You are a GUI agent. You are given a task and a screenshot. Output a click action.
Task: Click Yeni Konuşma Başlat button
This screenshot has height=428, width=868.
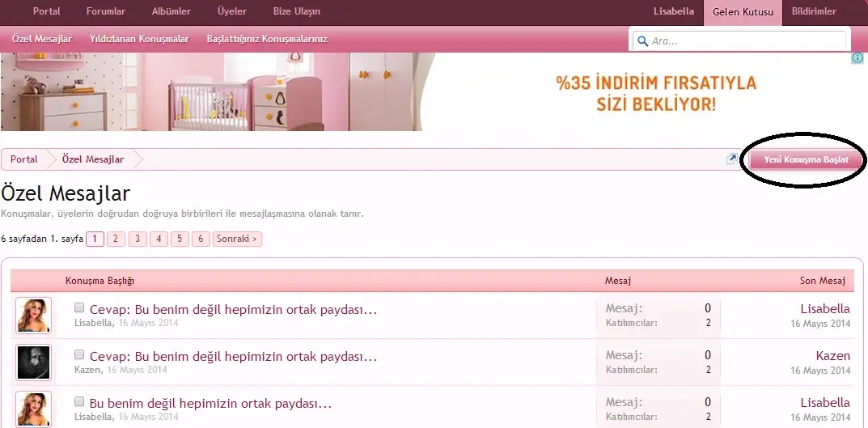coord(806,159)
